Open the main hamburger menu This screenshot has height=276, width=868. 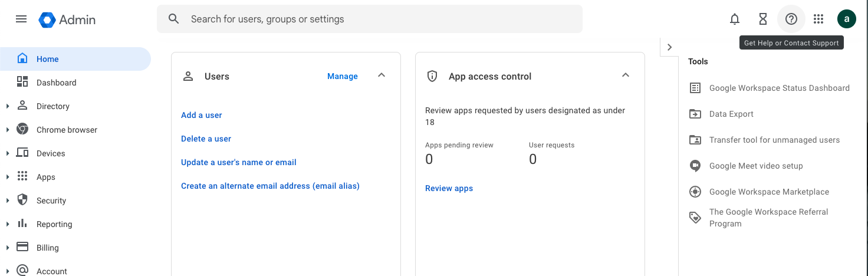tap(21, 19)
